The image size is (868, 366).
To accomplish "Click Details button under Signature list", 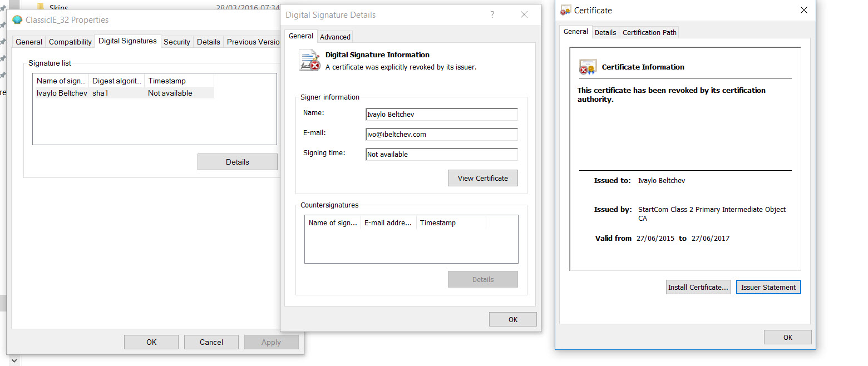I will pos(237,162).
